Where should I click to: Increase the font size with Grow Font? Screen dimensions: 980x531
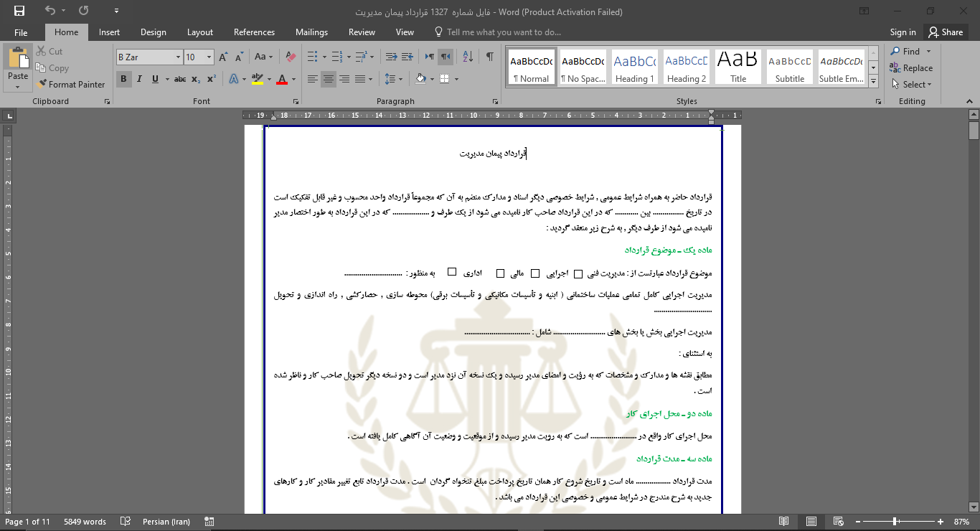pos(223,57)
